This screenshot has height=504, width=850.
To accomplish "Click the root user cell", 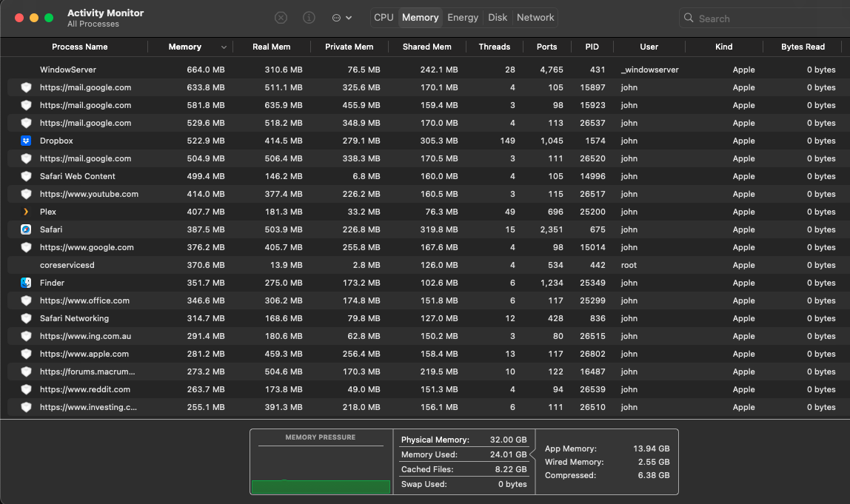I will tap(629, 265).
